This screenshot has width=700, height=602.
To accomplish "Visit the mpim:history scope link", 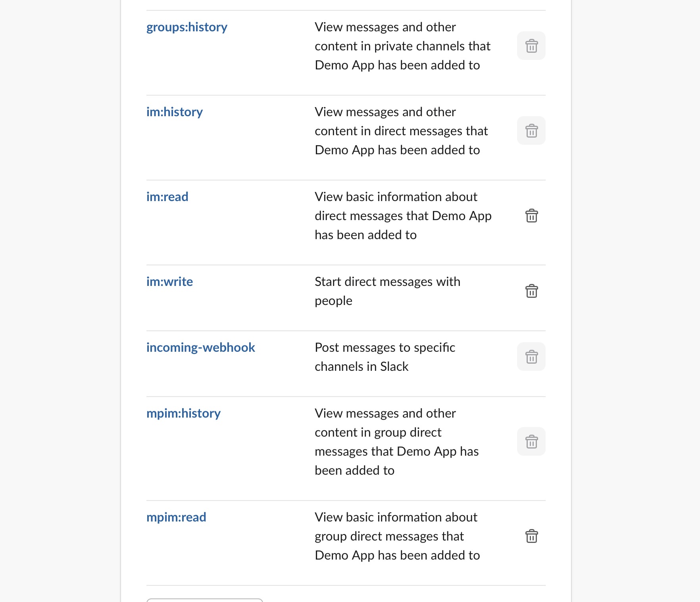I will click(183, 413).
